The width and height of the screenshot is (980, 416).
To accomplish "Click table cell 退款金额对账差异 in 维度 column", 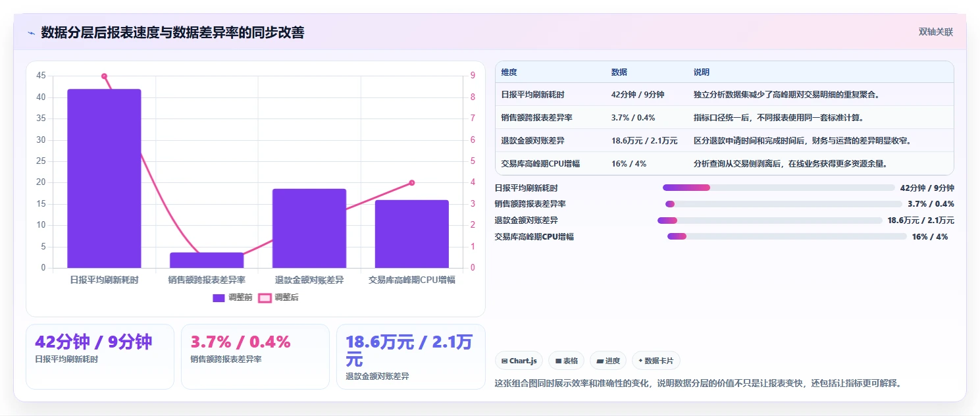I will (532, 141).
